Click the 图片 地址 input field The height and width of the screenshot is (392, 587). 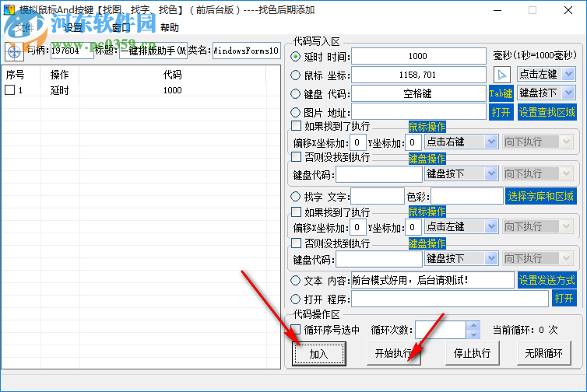coord(419,111)
